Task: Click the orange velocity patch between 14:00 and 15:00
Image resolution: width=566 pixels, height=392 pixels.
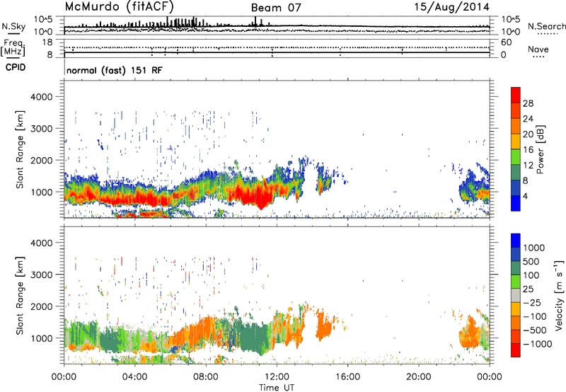Action: click(x=323, y=327)
